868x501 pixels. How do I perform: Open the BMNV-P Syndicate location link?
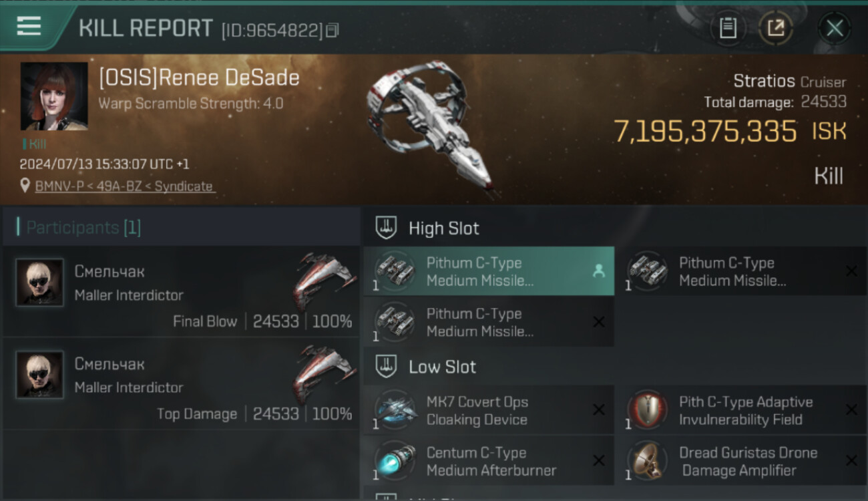124,186
